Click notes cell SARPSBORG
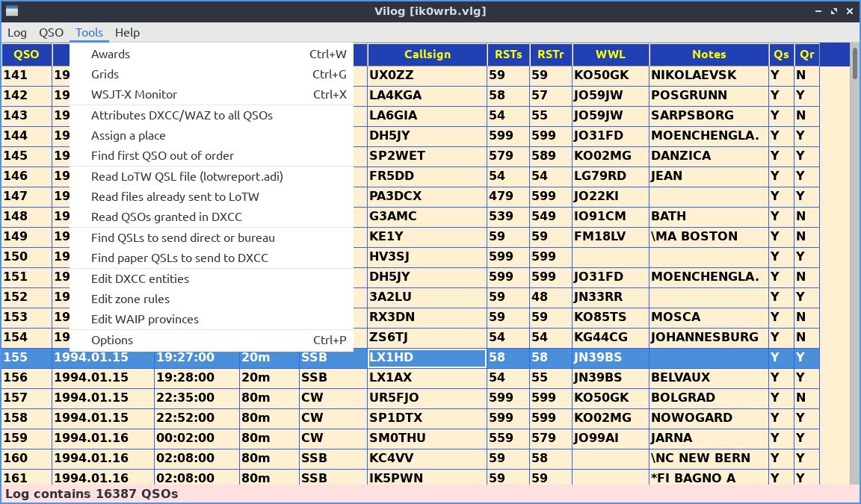Image resolution: width=861 pixels, height=504 pixels. point(709,115)
